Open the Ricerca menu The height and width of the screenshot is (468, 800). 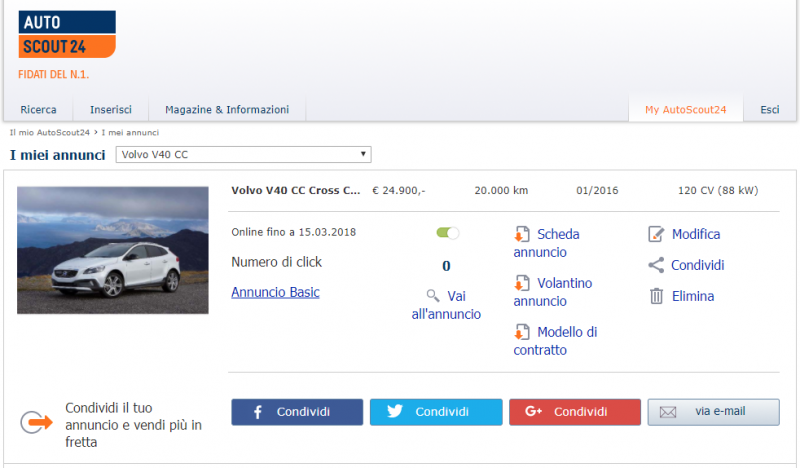tap(38, 110)
